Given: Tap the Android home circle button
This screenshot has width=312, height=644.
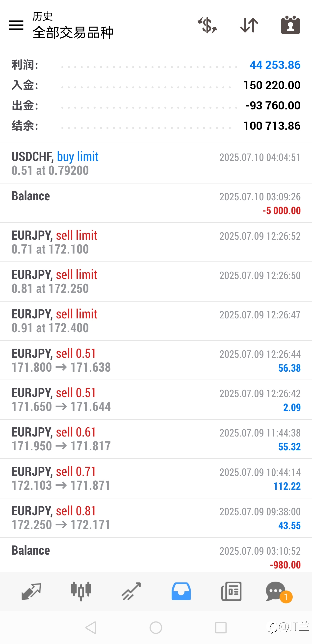Looking at the screenshot, I should tap(156, 627).
